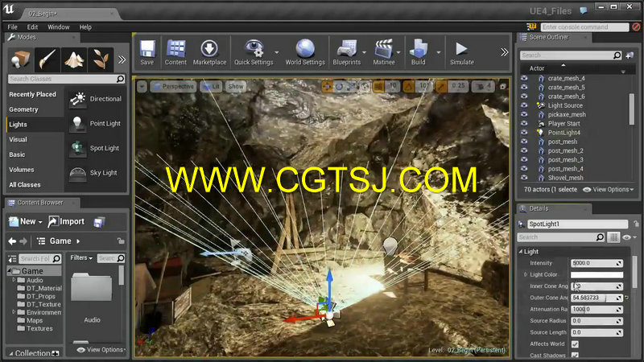Open Content Browser View Options
The height and width of the screenshot is (362, 644).
[x=101, y=350]
